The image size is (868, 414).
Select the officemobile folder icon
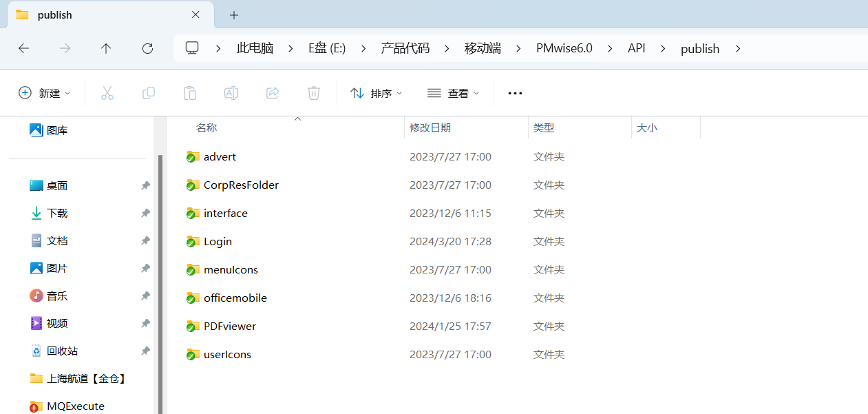tap(193, 298)
